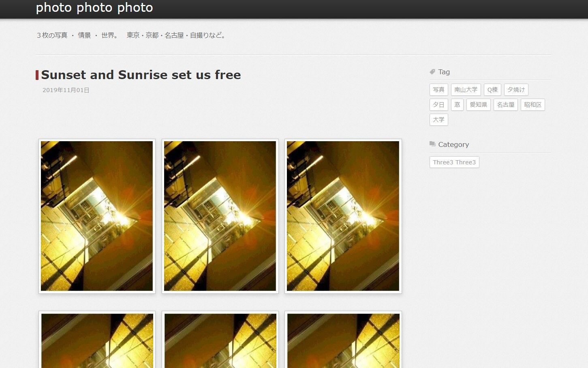Screen dimensions: 588x368
Task: Select the Q棟 tag
Action: (492, 90)
